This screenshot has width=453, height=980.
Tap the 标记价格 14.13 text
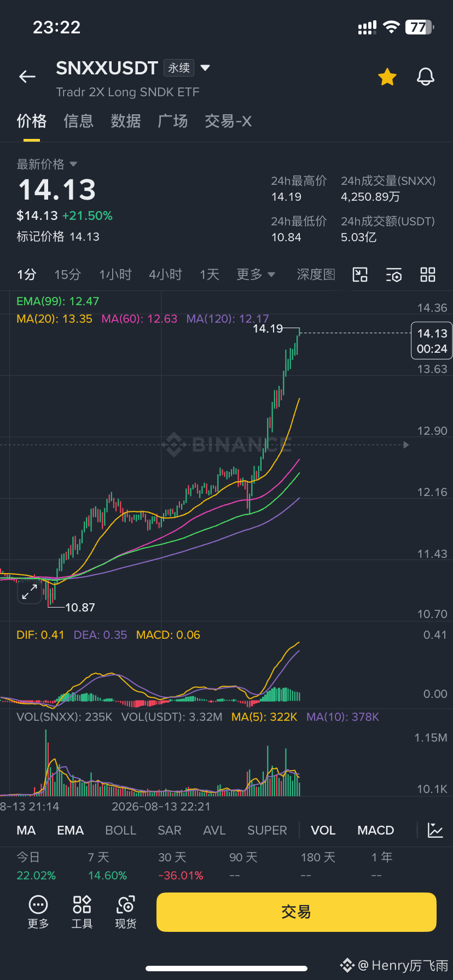click(58, 237)
